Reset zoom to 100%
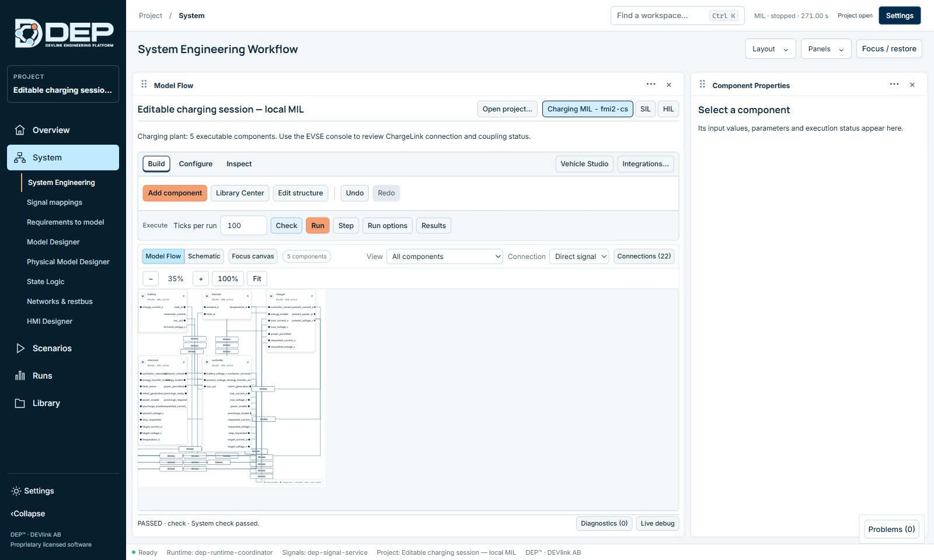This screenshot has height=560, width=934. point(228,279)
